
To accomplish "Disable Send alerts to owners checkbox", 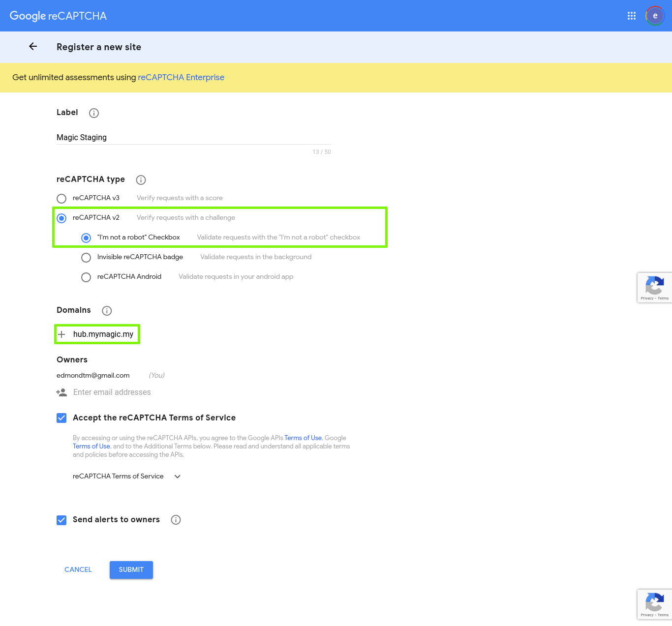I will pyautogui.click(x=61, y=520).
